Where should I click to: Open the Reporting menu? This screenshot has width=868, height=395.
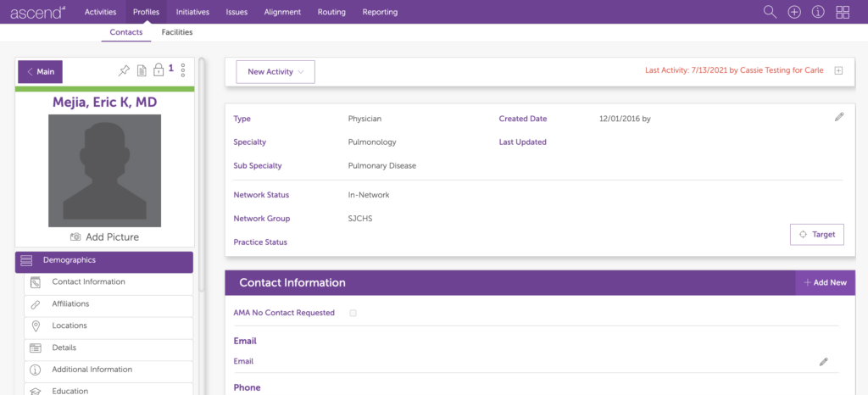coord(380,12)
